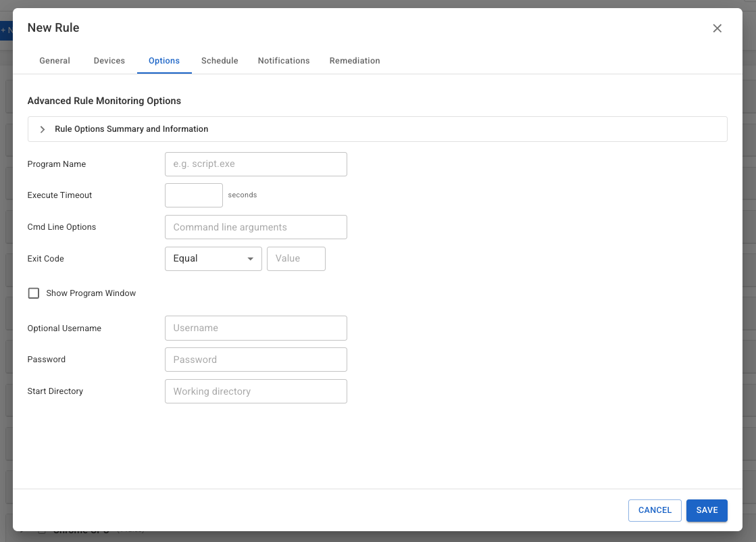
Task: Click the Rule Options Summary and Information title
Action: click(x=131, y=129)
